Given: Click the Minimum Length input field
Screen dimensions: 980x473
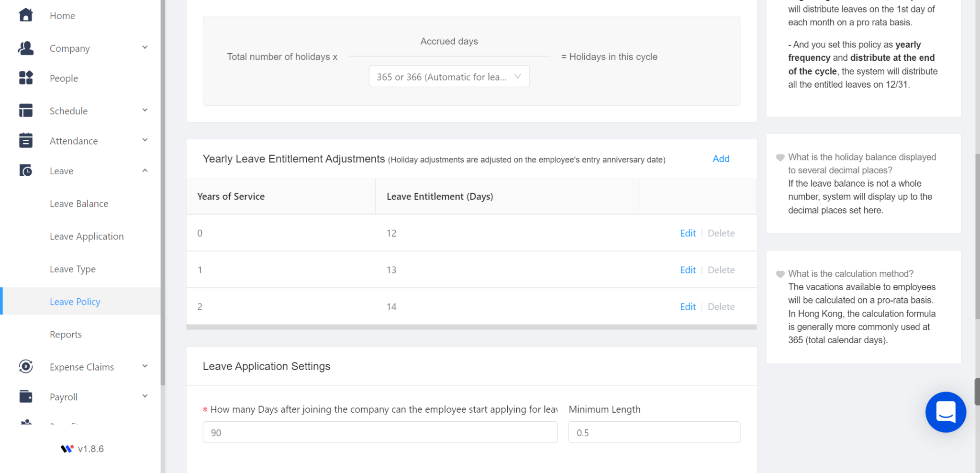Looking at the screenshot, I should [654, 432].
